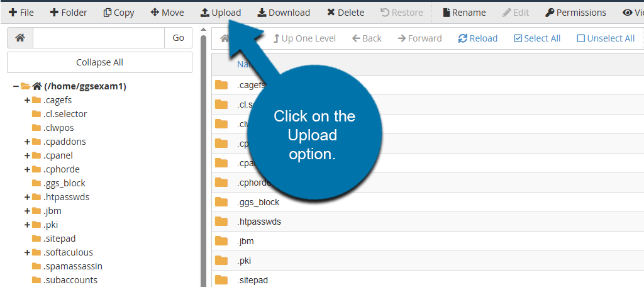Click the Move toolbar button
644x287 pixels.
click(167, 13)
